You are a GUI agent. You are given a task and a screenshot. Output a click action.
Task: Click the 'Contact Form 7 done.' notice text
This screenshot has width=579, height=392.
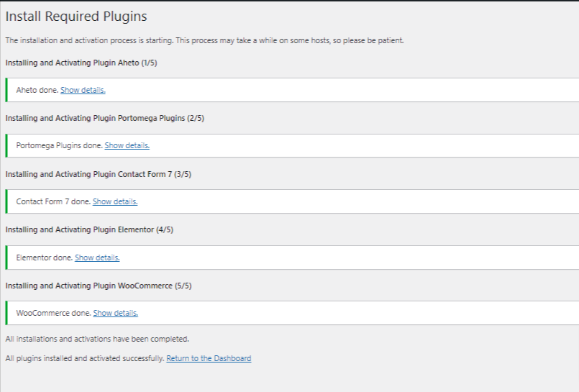click(x=53, y=201)
